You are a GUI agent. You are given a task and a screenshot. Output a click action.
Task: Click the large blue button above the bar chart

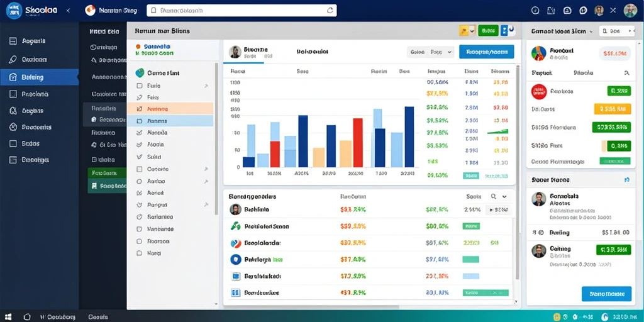point(486,52)
